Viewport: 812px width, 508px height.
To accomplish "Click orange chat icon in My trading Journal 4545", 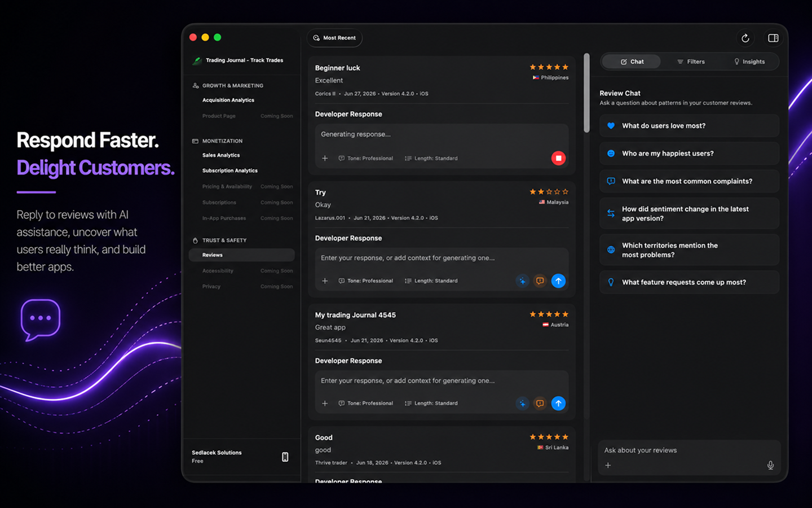I will tap(540, 403).
